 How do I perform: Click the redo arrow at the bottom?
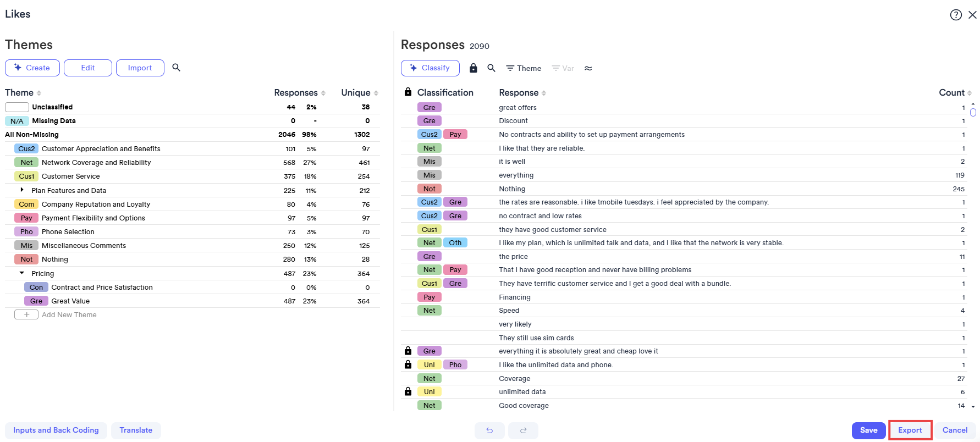pos(523,430)
